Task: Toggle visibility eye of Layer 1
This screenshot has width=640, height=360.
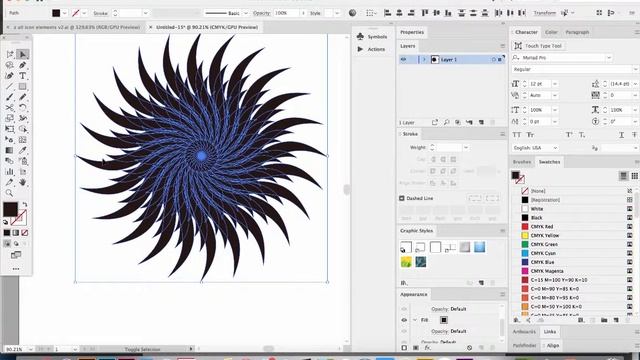Action: coord(404,60)
